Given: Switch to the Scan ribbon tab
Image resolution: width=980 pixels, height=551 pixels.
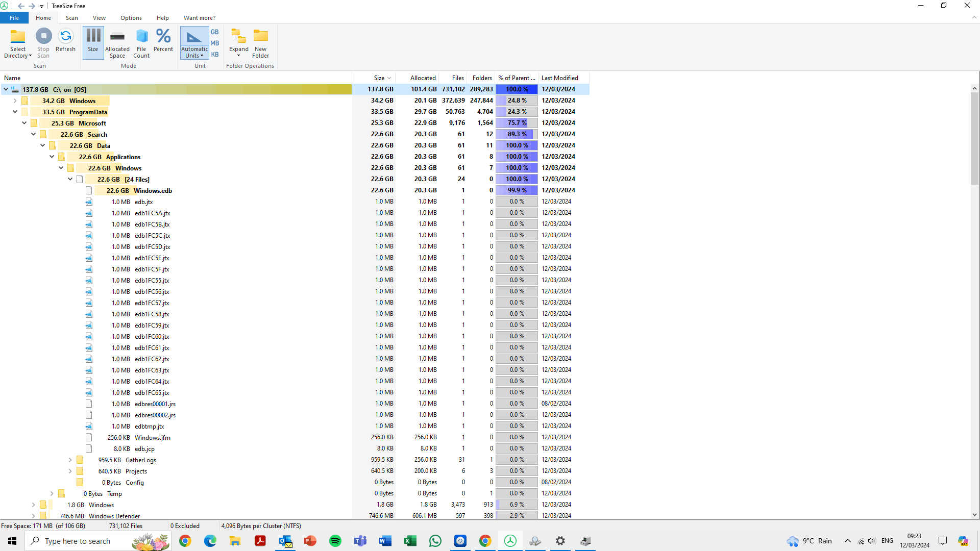Looking at the screenshot, I should tap(72, 18).
